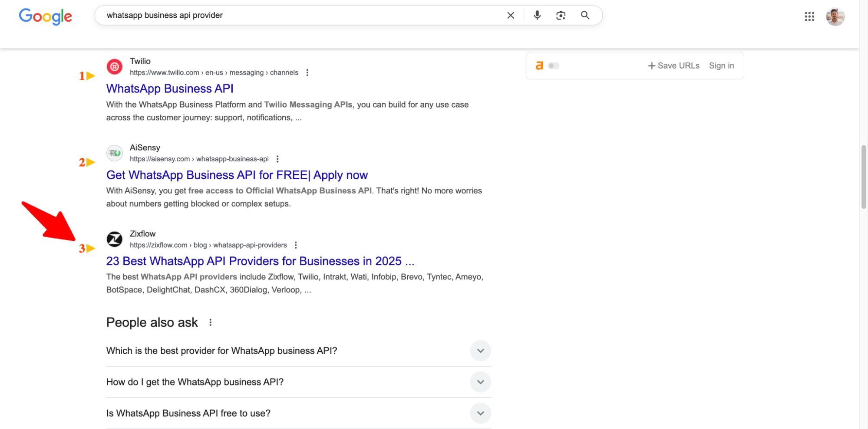
Task: Open People also ask options menu
Action: (x=211, y=322)
